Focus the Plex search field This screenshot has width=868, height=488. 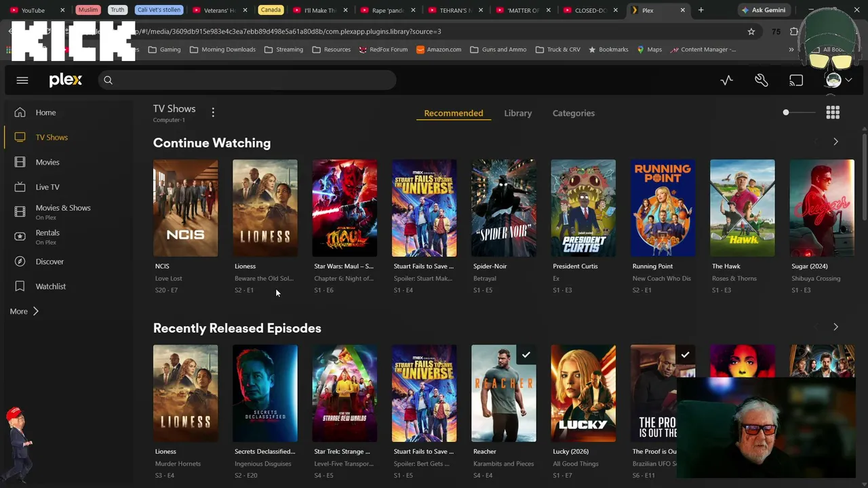(x=247, y=80)
